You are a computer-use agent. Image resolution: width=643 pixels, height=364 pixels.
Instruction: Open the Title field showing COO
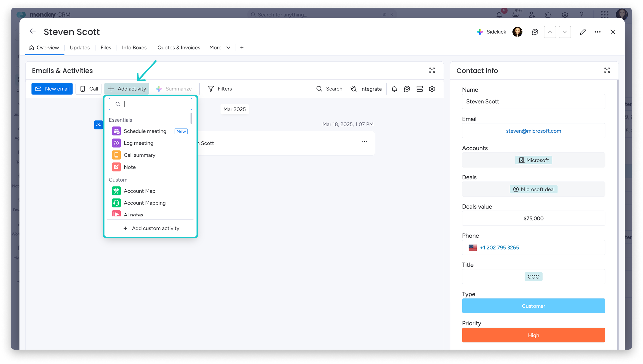(533, 276)
